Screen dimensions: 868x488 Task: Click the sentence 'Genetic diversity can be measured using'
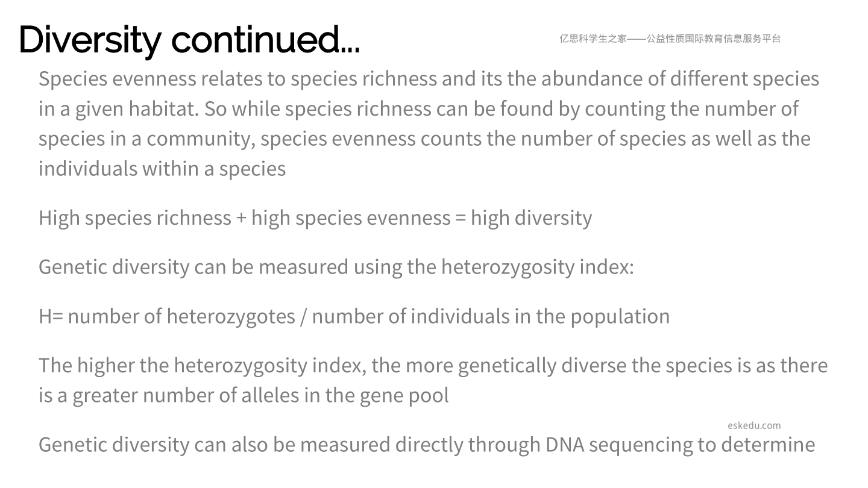pos(336,266)
